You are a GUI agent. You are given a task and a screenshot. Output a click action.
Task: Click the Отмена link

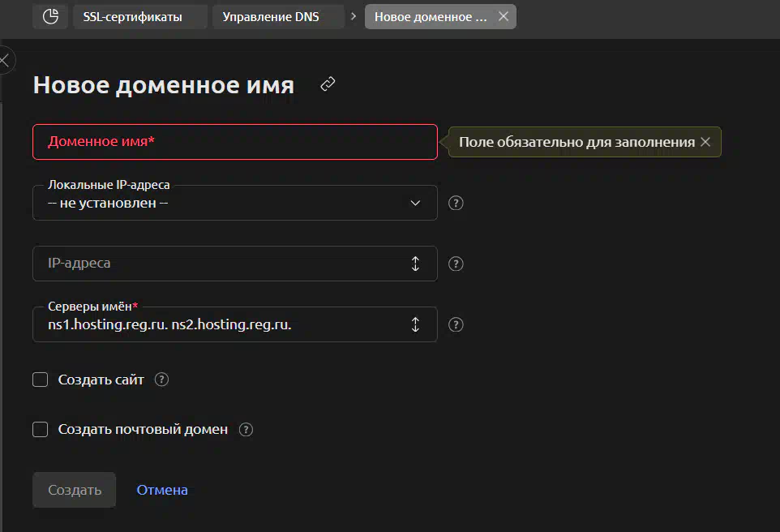point(162,490)
